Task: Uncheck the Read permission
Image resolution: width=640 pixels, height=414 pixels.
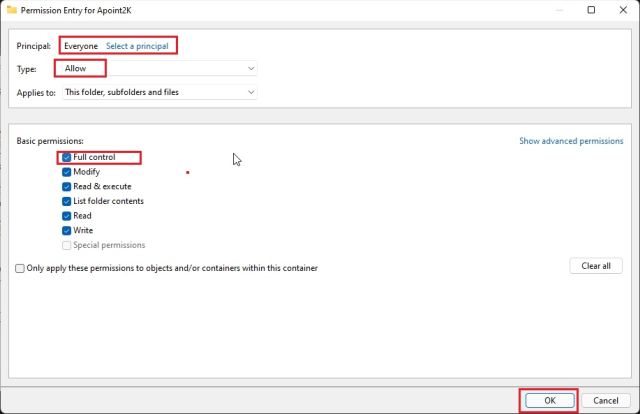Action: (67, 216)
